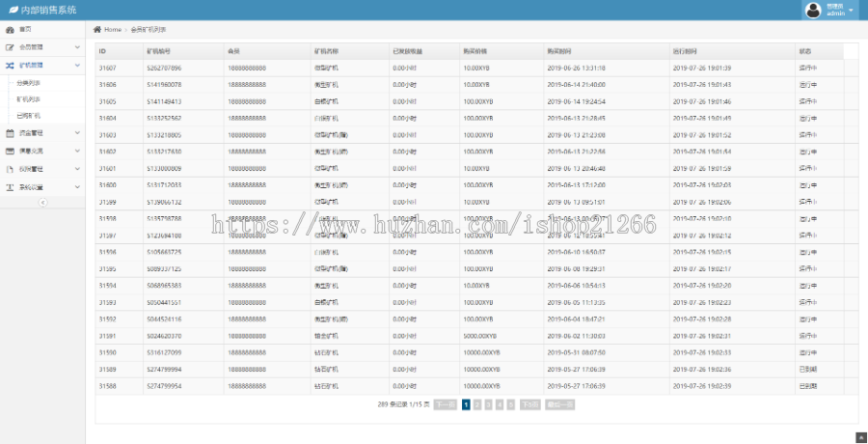
Task: Click the credit card icon in the sidebar
Action: [10, 151]
